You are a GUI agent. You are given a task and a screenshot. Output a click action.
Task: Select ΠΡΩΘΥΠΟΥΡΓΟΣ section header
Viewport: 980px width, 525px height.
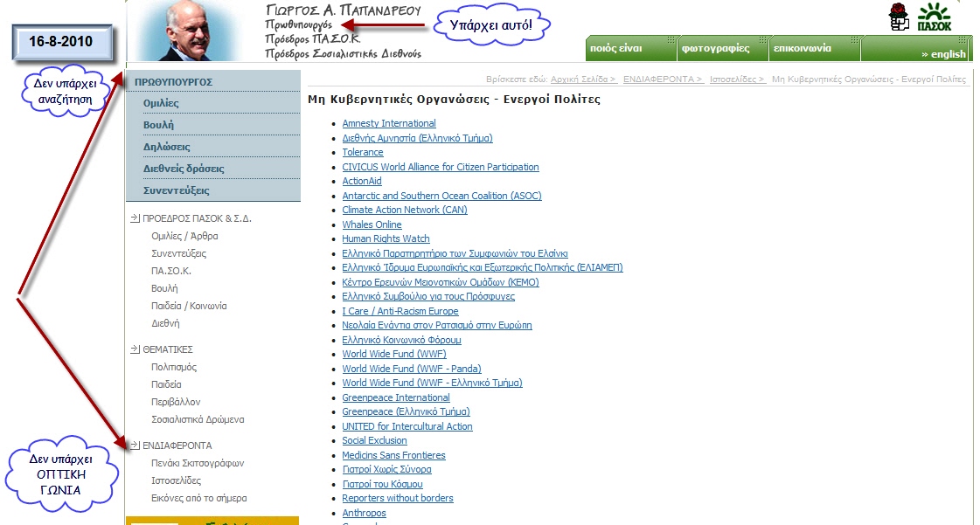point(174,82)
